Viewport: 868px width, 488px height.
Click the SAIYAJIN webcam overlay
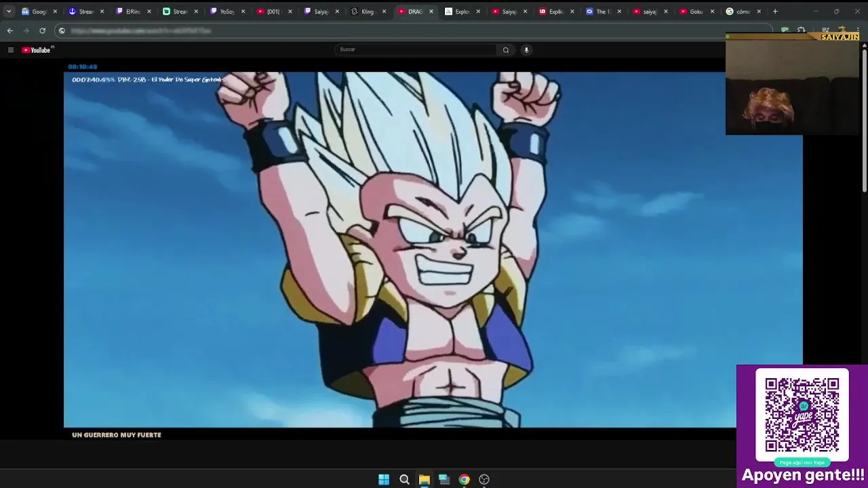[792, 84]
